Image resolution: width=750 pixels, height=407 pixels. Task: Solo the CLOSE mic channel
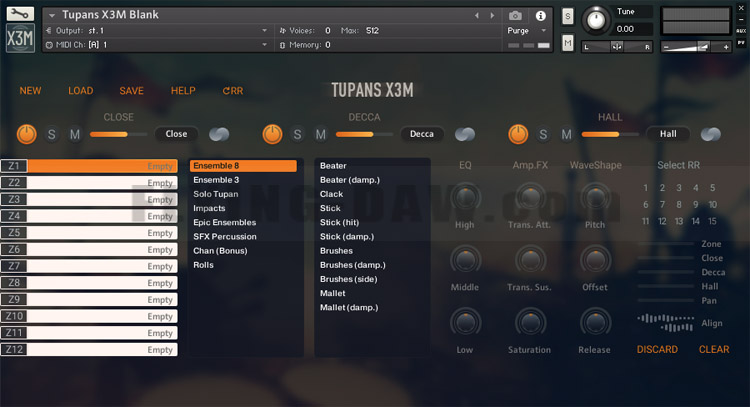click(x=52, y=134)
